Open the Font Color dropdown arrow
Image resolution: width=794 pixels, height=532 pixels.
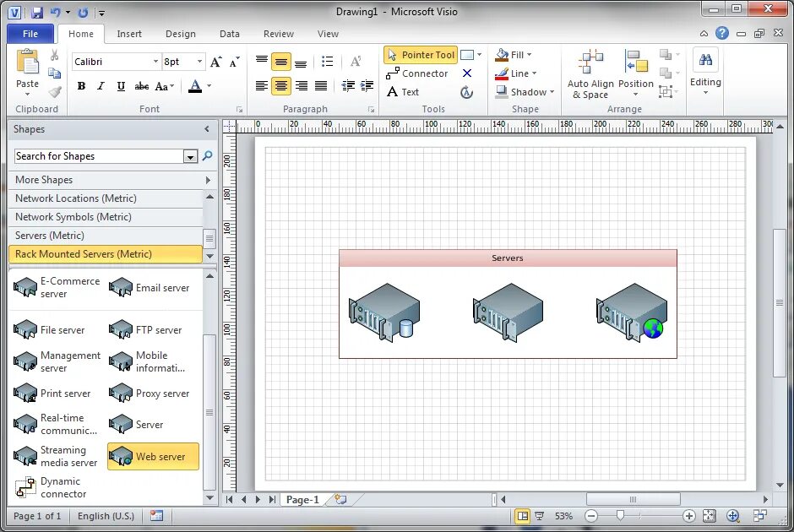click(209, 86)
